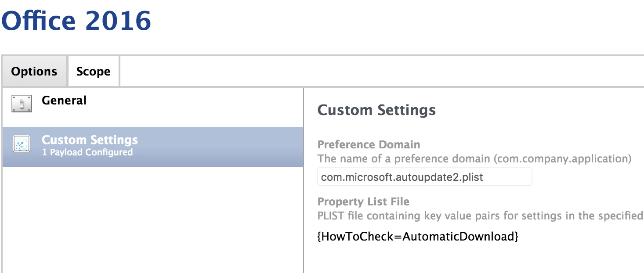The width and height of the screenshot is (644, 273).
Task: Click the Office 2016 profile title
Action: (76, 20)
